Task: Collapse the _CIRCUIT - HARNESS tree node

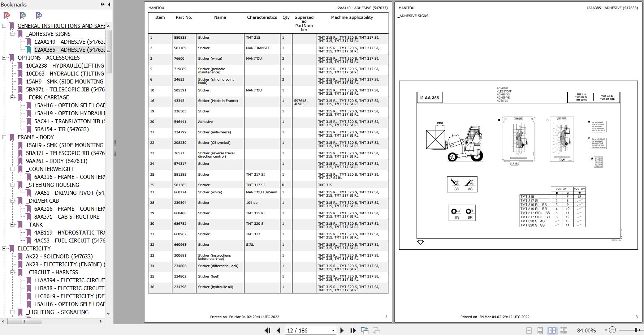Action: [12, 272]
